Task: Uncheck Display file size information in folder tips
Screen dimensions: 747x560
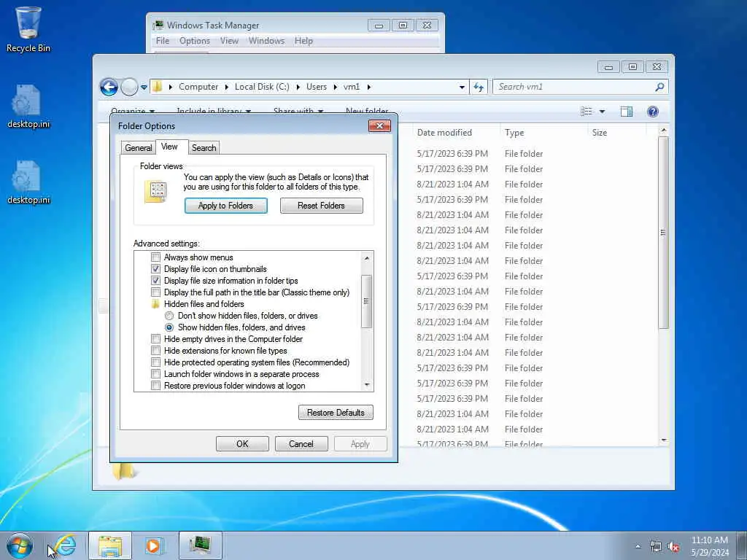Action: coord(156,281)
